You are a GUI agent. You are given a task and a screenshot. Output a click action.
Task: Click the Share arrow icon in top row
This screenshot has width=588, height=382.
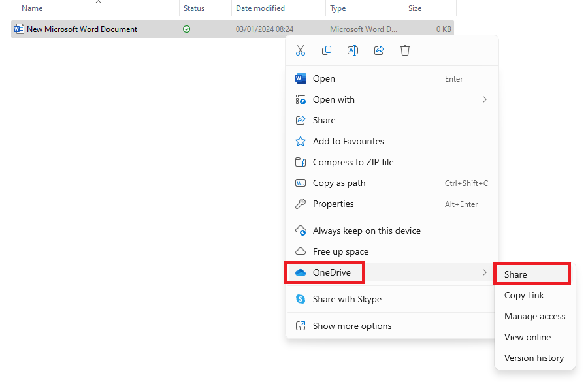click(x=379, y=50)
